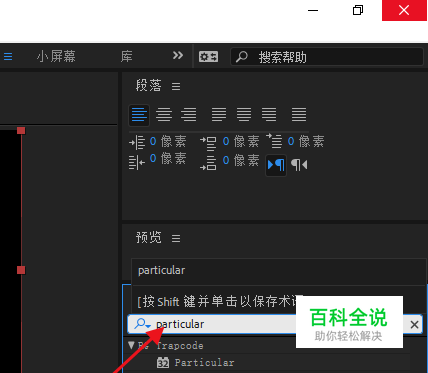Viewport: 428px width, 373px height.
Task: Edit the indent right margin value
Action: [153, 158]
